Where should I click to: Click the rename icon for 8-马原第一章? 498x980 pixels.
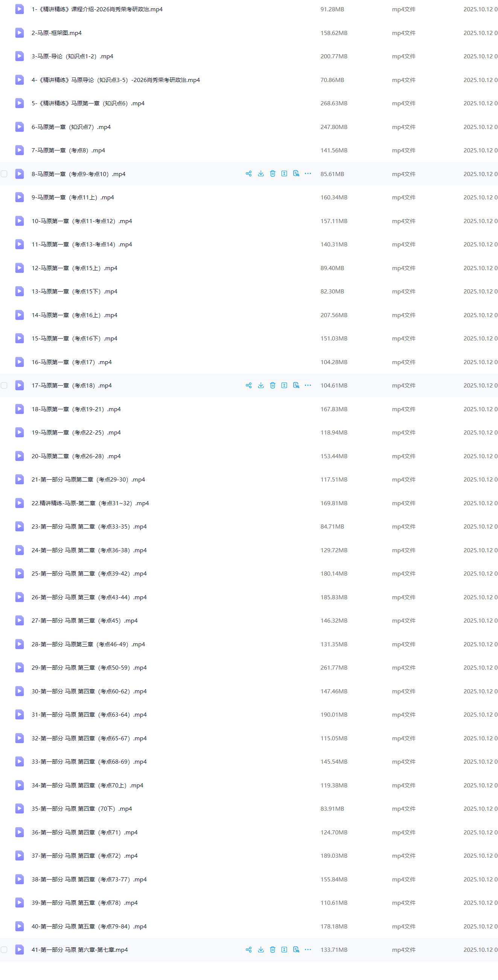click(284, 174)
